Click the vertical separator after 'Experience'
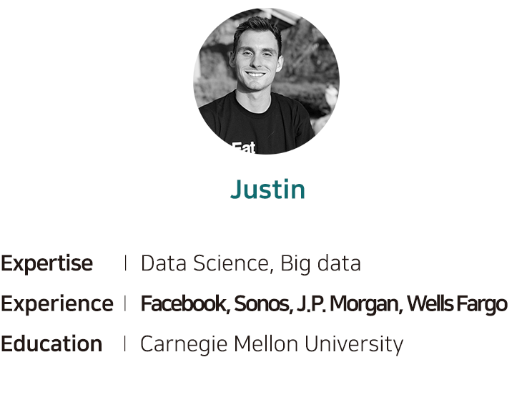This screenshot has height=410, width=532. coord(125,303)
